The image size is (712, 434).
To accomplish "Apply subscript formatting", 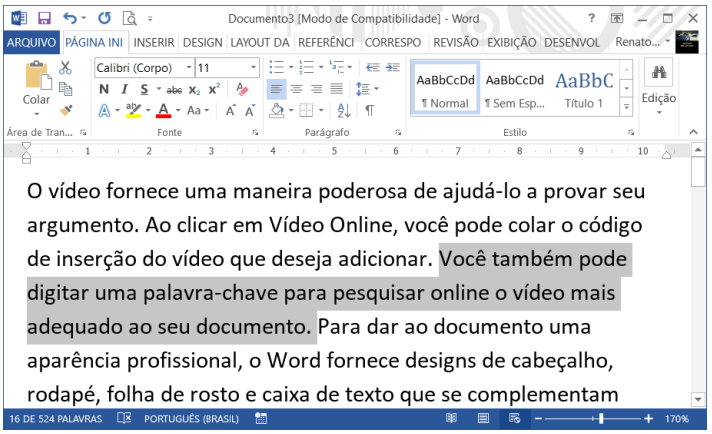I will click(x=194, y=90).
